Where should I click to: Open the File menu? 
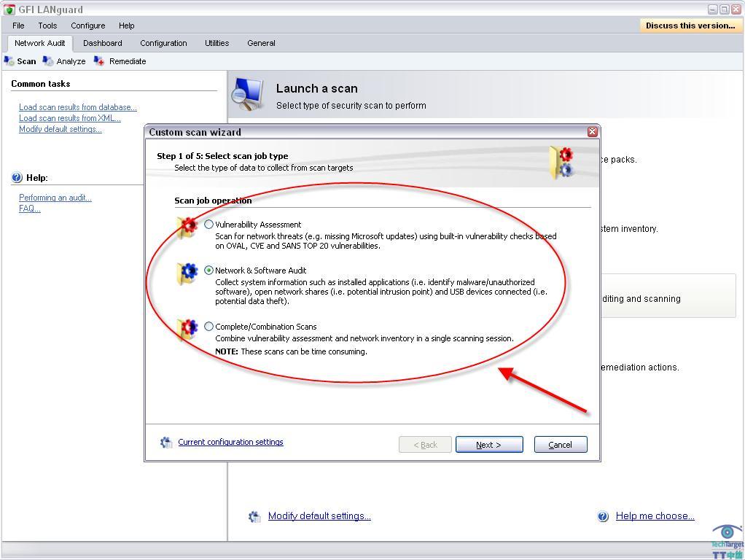point(18,26)
